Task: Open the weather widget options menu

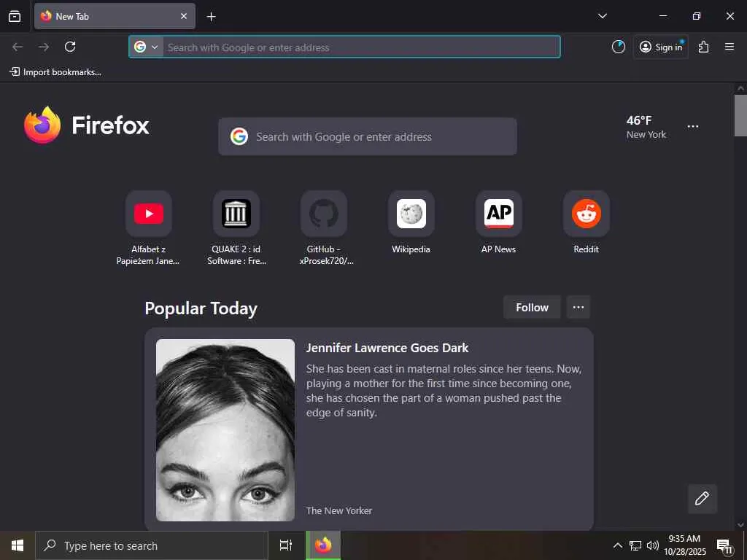Action: click(693, 127)
